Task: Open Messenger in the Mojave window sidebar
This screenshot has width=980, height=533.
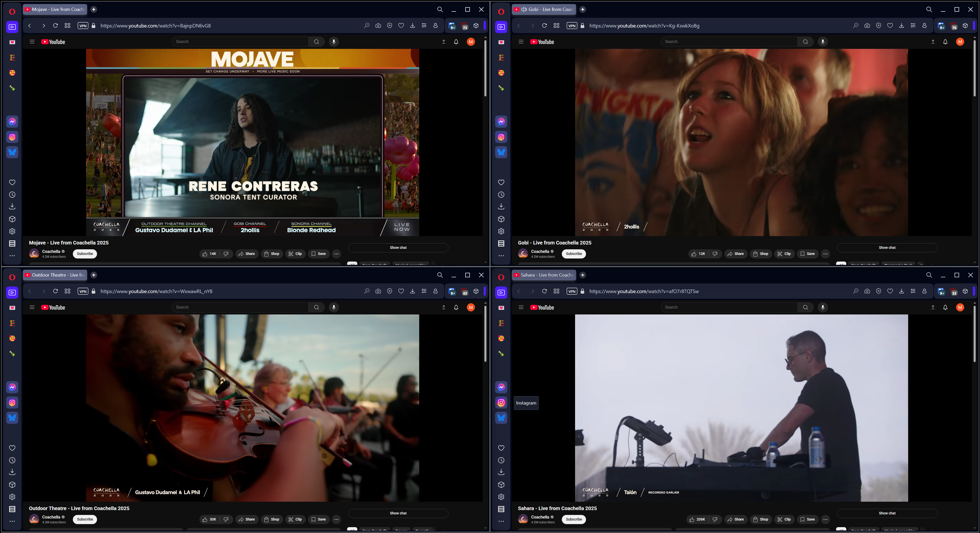Action: pyautogui.click(x=12, y=122)
